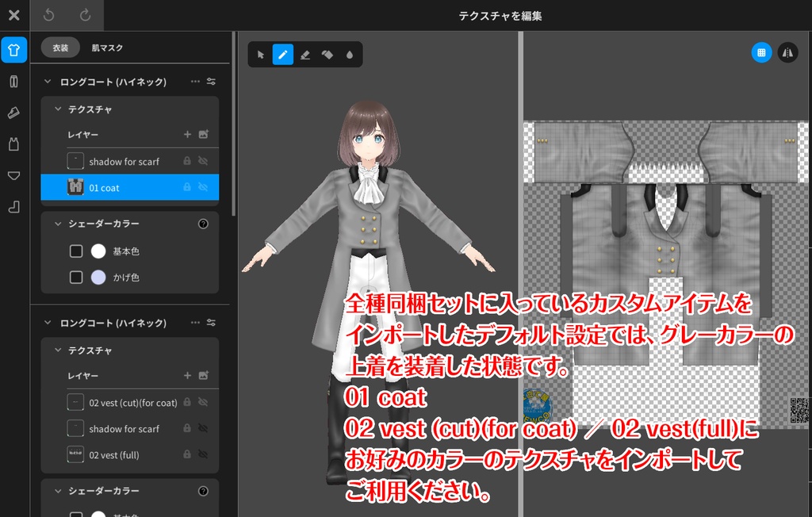Screen dimensions: 812x517
Task: Click the tops (shirt) category icon
Action: (13, 48)
